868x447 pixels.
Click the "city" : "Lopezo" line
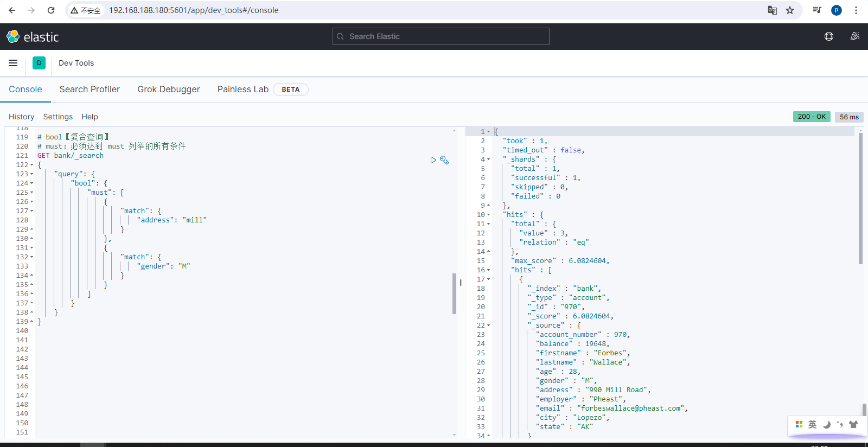click(x=573, y=418)
